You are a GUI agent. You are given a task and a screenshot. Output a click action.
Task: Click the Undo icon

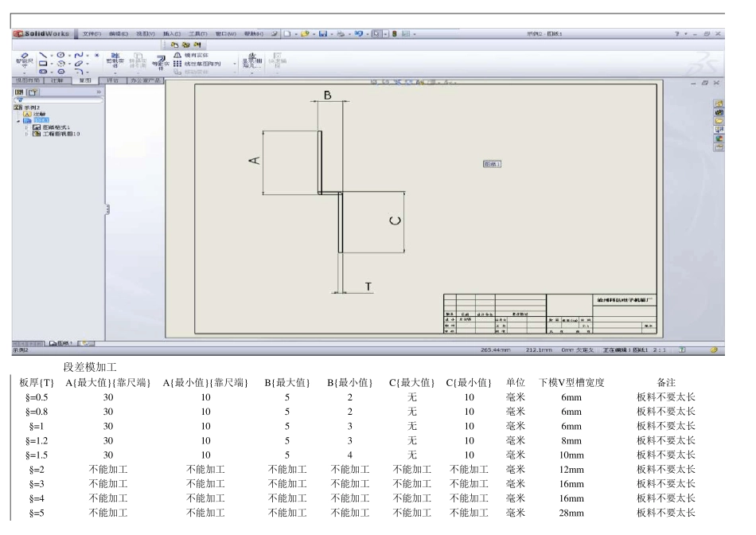[x=359, y=35]
